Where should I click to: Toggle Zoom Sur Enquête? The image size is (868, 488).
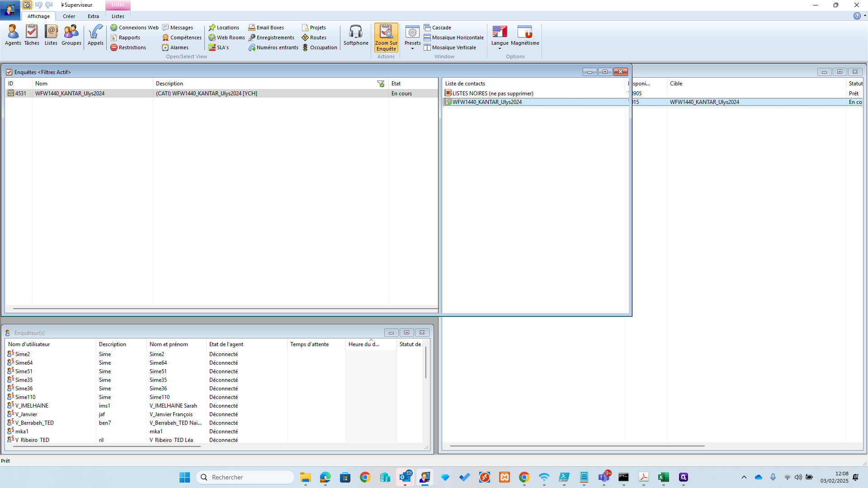[x=386, y=38]
